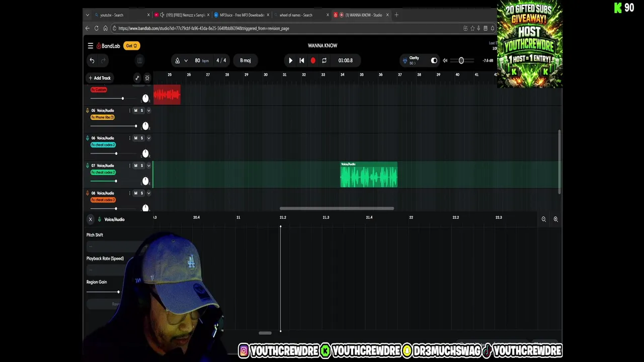Expand track 07 options chevron
Viewport: 644px width, 362px height.
tap(148, 166)
